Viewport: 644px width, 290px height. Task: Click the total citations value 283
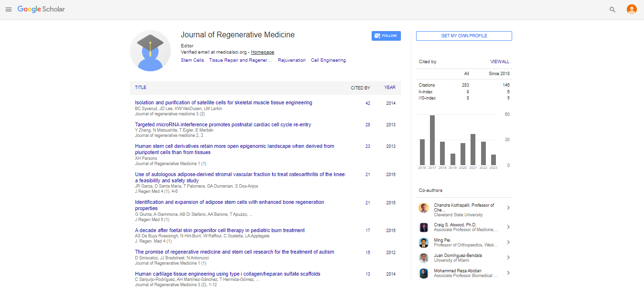pos(465,85)
